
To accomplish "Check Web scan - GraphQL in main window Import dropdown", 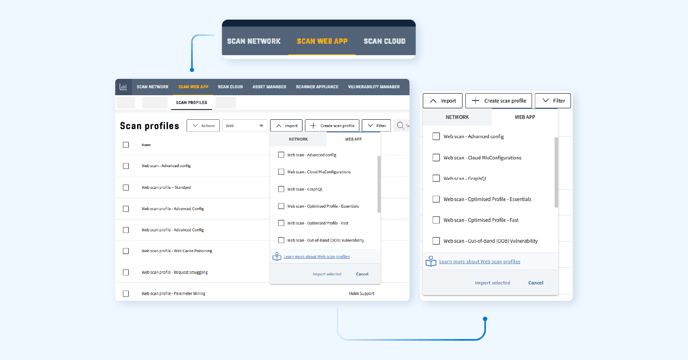I will coord(281,189).
